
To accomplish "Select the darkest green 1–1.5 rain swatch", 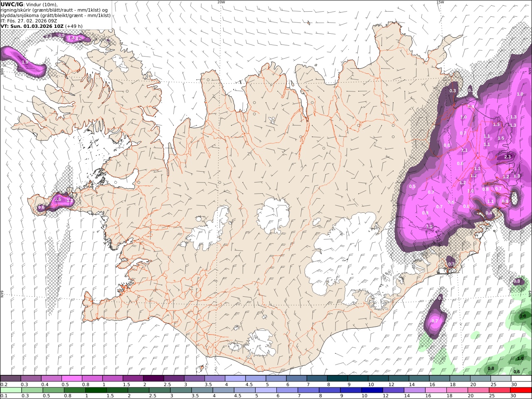I will pyautogui.click(x=96, y=390).
